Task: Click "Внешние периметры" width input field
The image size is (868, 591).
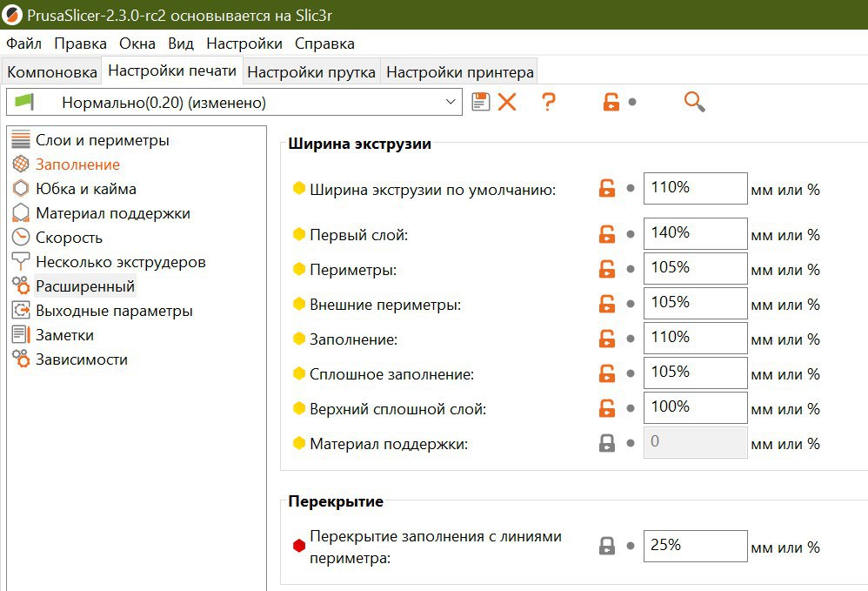Action: point(695,304)
